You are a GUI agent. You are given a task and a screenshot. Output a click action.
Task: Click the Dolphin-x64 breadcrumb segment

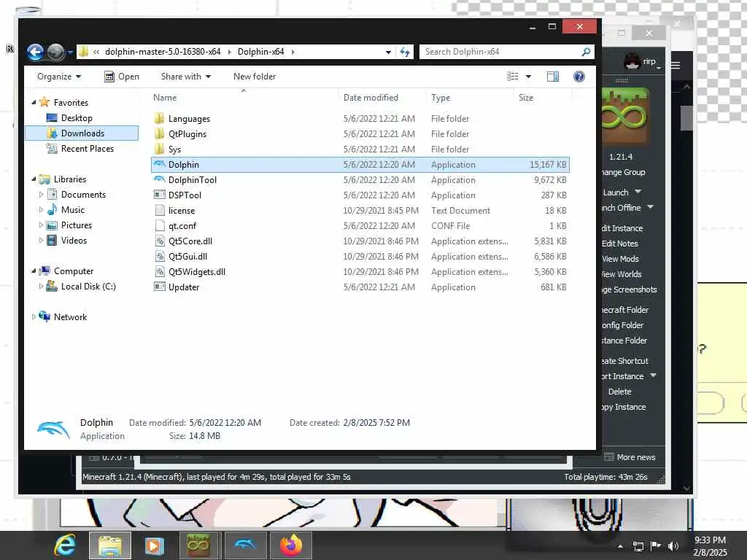coord(260,52)
